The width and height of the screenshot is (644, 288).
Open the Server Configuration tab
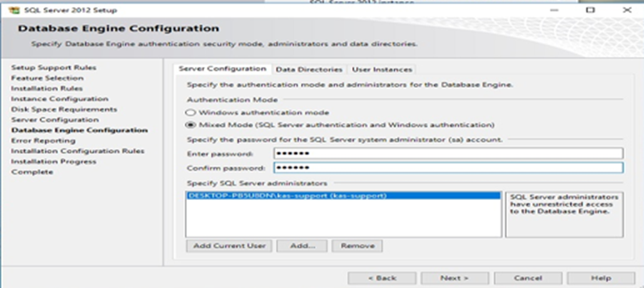tap(222, 69)
